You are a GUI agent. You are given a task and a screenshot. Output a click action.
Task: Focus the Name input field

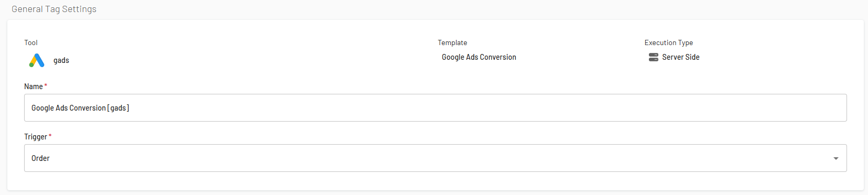pyautogui.click(x=435, y=107)
